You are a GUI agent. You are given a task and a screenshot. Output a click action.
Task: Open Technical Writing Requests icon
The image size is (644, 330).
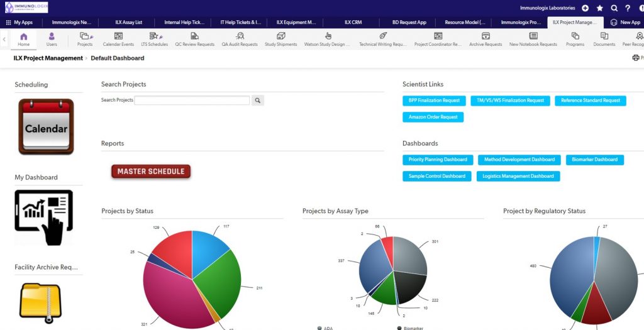[383, 40]
